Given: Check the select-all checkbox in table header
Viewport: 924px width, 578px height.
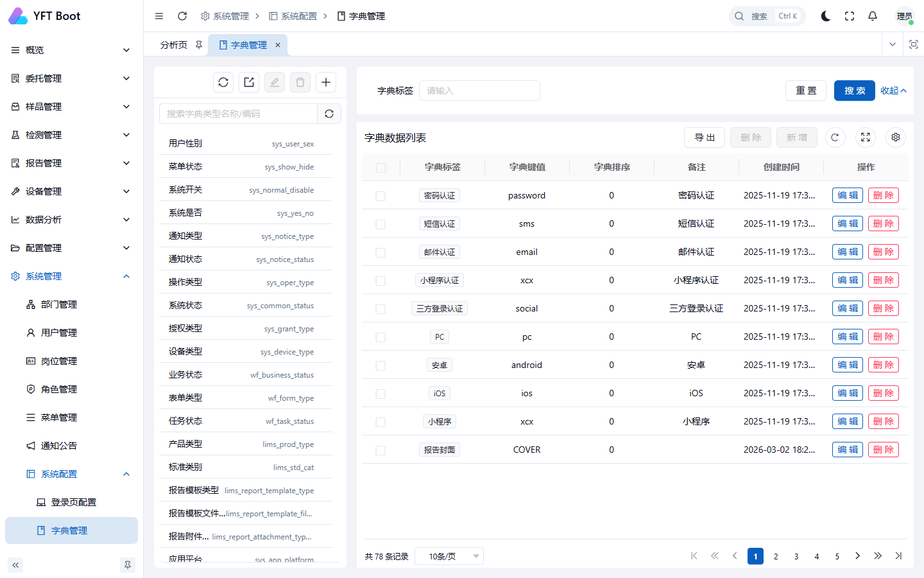Looking at the screenshot, I should (x=381, y=168).
